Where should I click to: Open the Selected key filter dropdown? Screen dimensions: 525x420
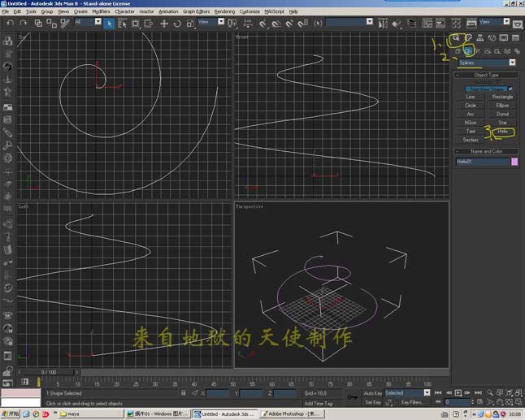(x=407, y=393)
